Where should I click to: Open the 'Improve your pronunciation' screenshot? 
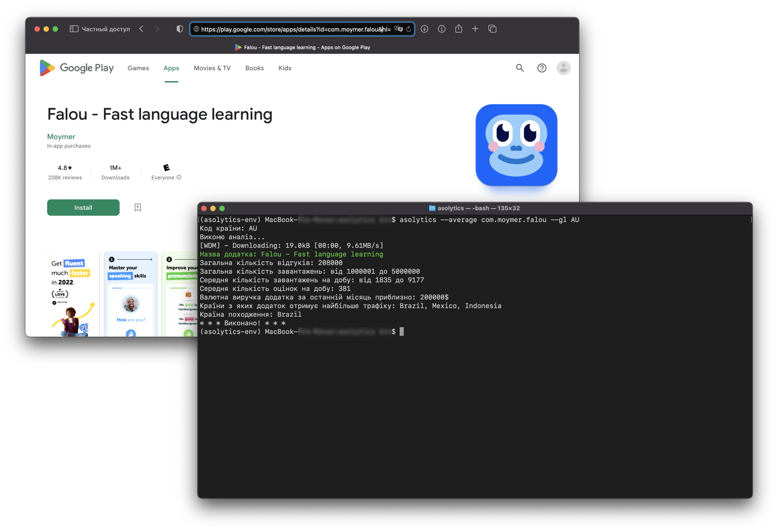[179, 294]
